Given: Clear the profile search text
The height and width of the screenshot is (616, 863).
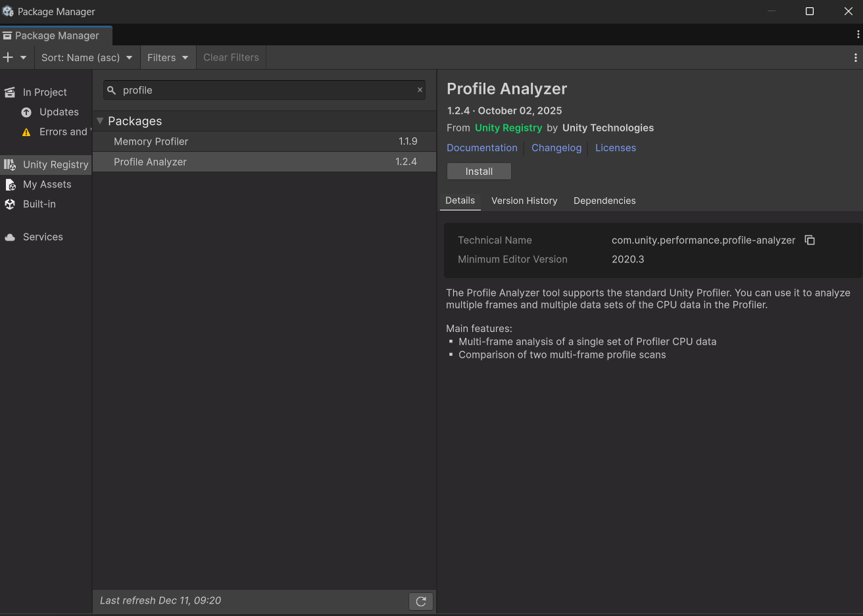Looking at the screenshot, I should [x=420, y=89].
